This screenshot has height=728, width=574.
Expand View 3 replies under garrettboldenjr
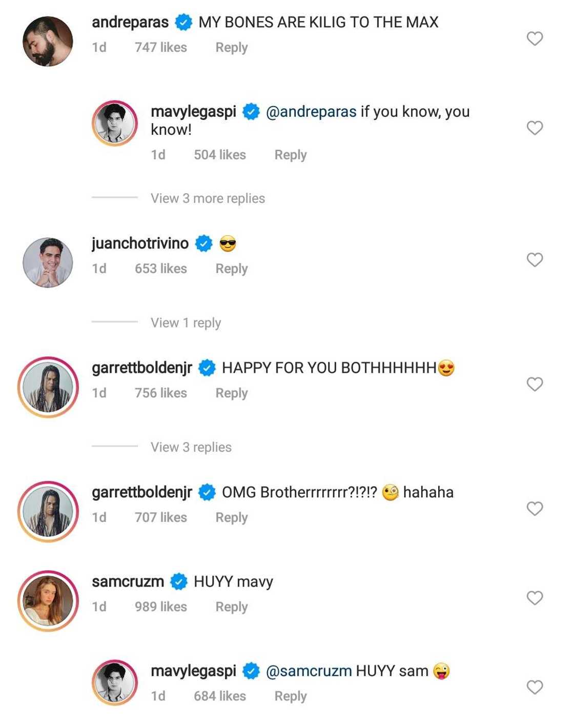coord(192,447)
